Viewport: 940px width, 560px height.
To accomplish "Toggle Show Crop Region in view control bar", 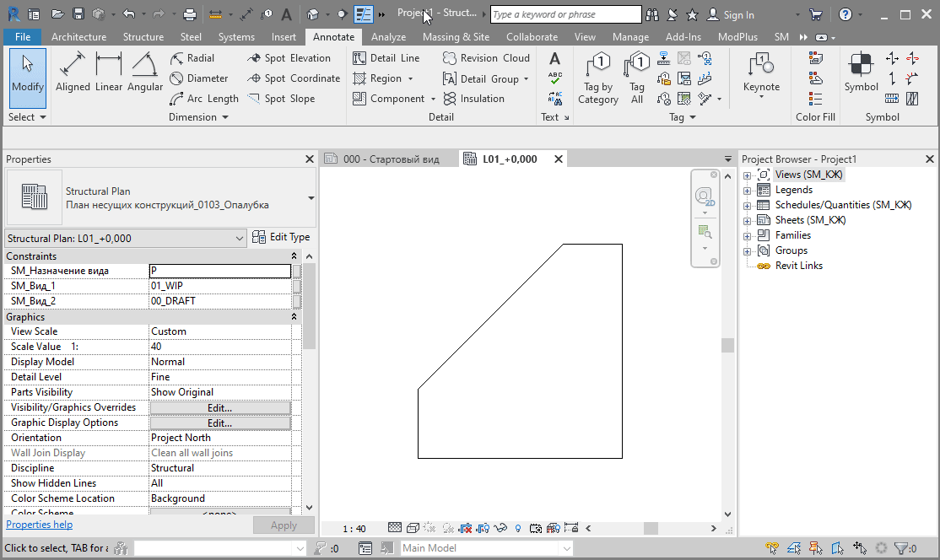I will click(483, 528).
